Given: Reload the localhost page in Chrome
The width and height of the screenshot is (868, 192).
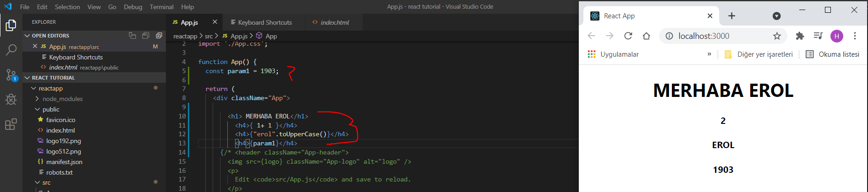Looking at the screenshot, I should [628, 36].
